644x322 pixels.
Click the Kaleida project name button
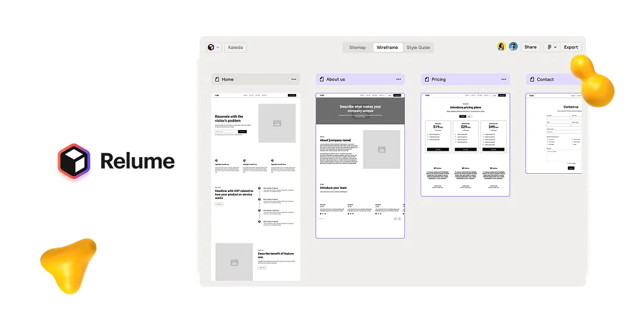(x=235, y=47)
